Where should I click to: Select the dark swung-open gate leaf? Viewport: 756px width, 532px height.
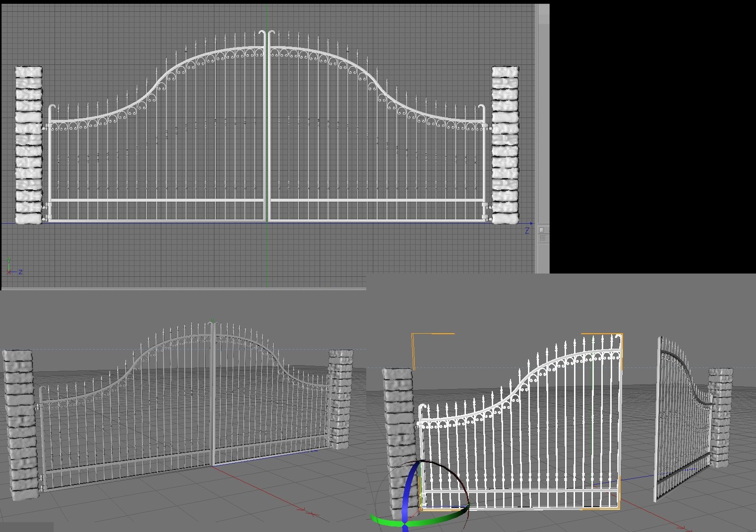(683, 418)
